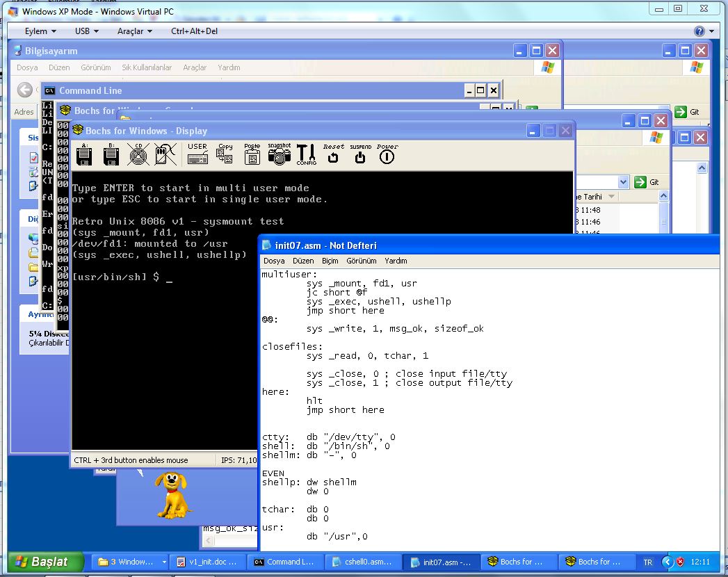Screen dimensions: 728x577
Task: Click Ctrl+Alt+Del button
Action: pyautogui.click(x=194, y=31)
